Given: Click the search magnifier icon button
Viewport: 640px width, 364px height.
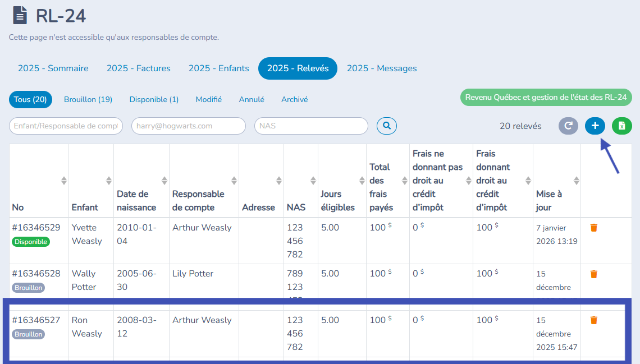Looking at the screenshot, I should tap(386, 126).
